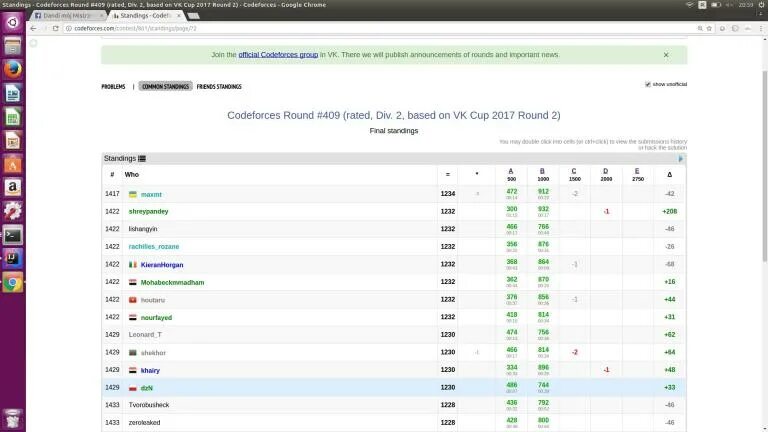
Task: Open session power menu icon
Action: (x=762, y=4)
